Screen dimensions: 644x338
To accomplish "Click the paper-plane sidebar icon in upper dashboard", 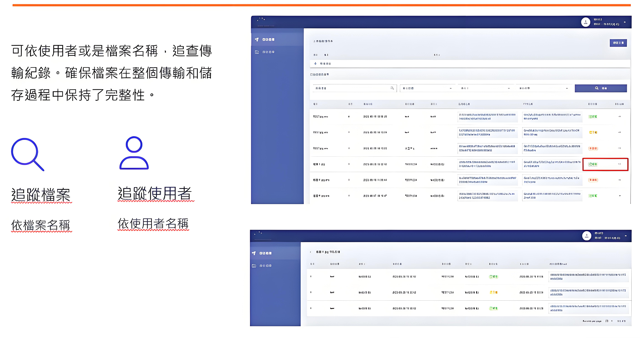I will (257, 40).
